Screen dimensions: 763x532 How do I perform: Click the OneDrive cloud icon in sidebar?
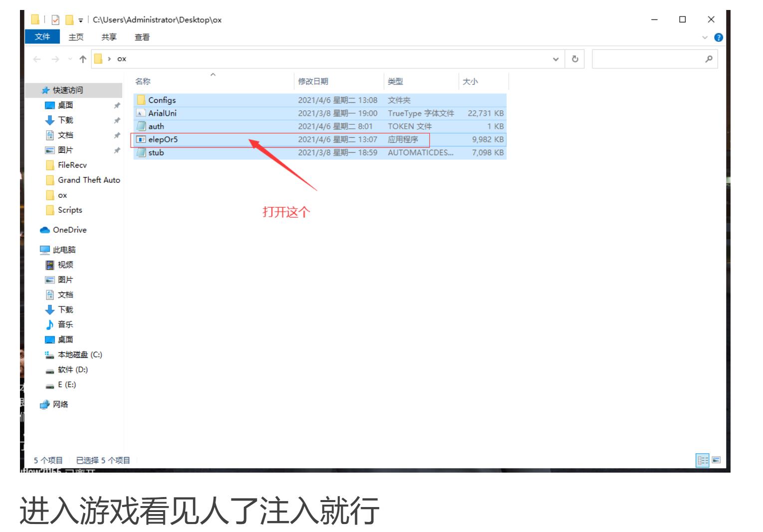click(x=45, y=230)
